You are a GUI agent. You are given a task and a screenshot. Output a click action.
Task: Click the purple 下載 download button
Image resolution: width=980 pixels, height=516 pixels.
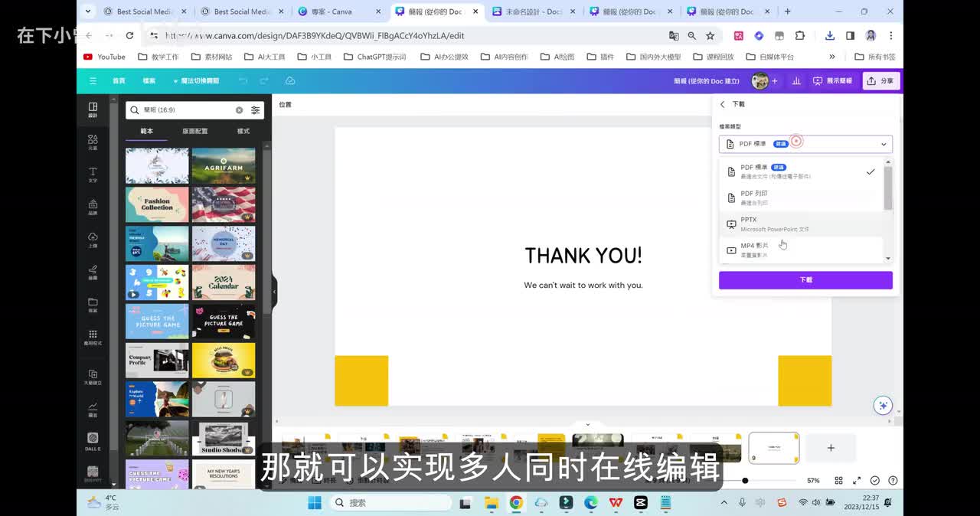805,280
